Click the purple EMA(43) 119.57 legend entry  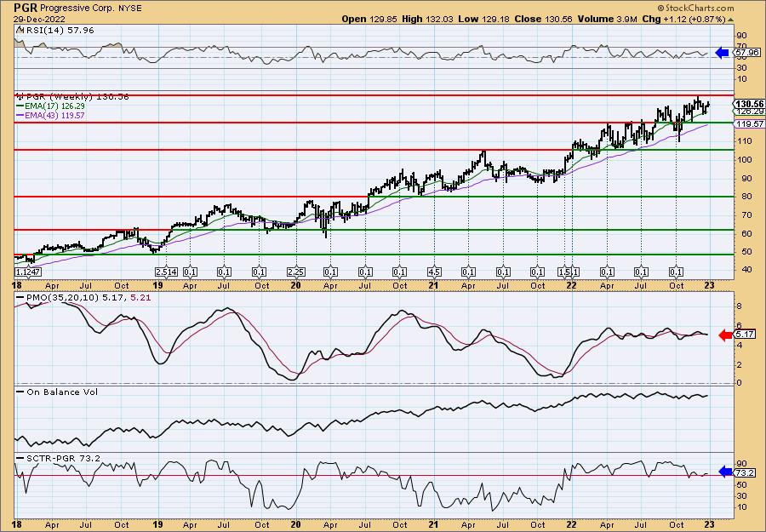point(50,115)
